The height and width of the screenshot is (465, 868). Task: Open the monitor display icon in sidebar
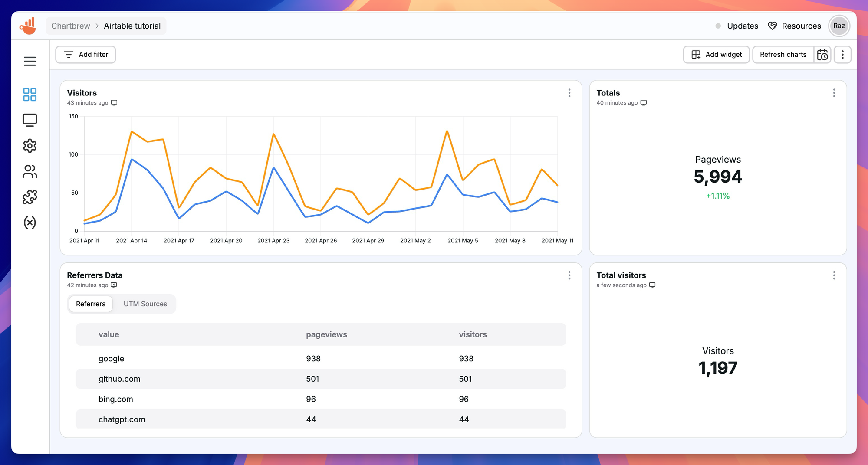[30, 120]
